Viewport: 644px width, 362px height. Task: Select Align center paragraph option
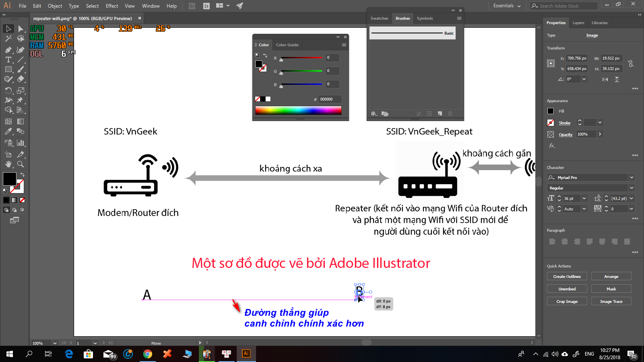[565, 241]
